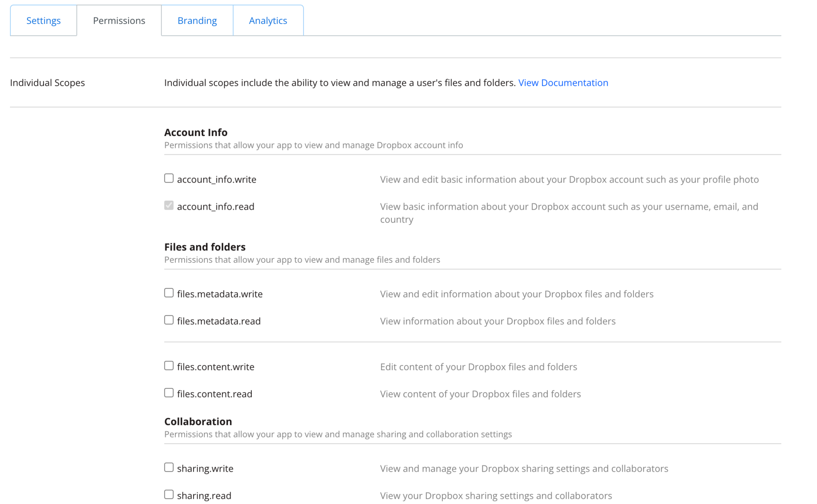Viewport: 817px width, 504px height.
Task: Click the Individual Scopes label
Action: click(47, 83)
